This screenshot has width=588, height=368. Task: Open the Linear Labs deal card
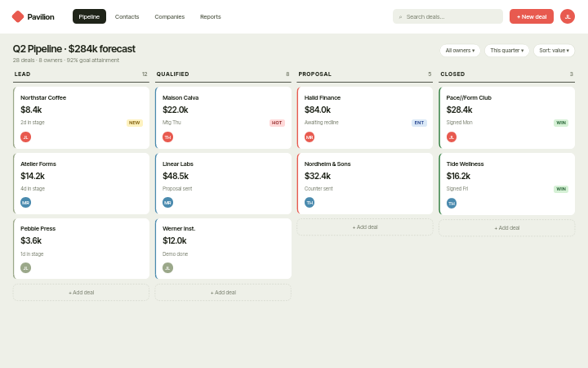(223, 183)
